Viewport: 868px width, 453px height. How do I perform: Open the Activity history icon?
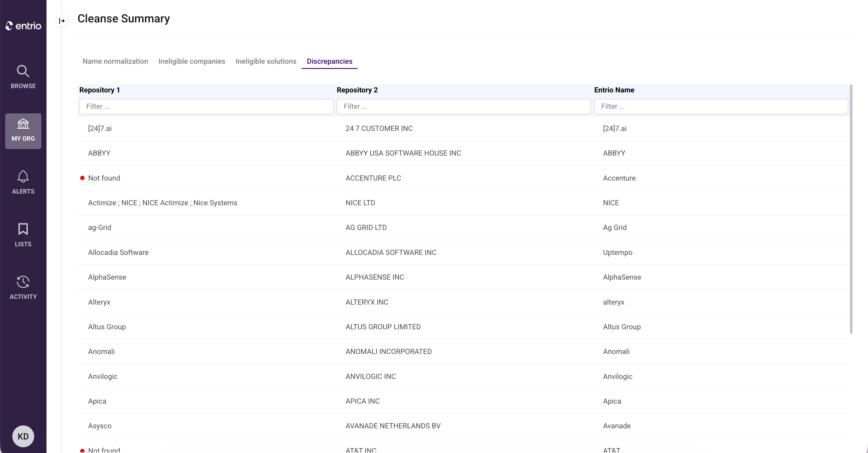click(23, 282)
